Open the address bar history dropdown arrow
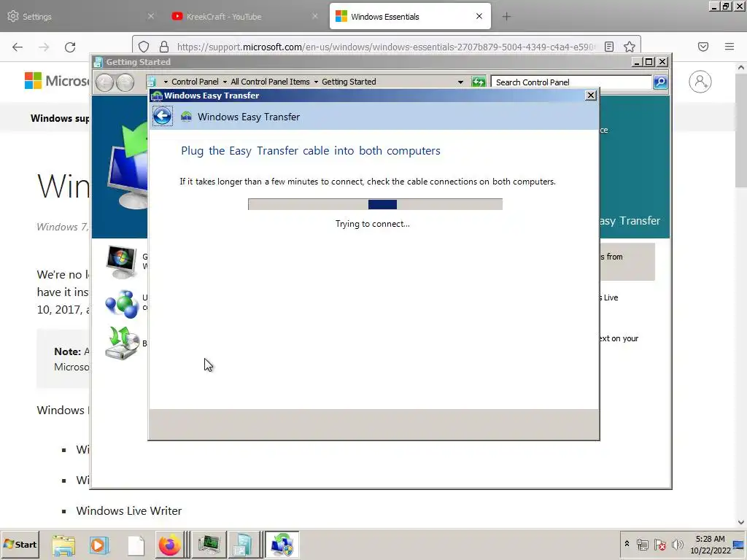Image resolution: width=747 pixels, height=560 pixels. tap(460, 82)
